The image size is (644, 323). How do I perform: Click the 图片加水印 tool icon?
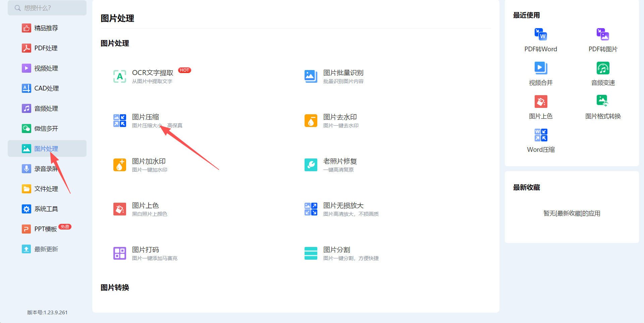pos(120,165)
